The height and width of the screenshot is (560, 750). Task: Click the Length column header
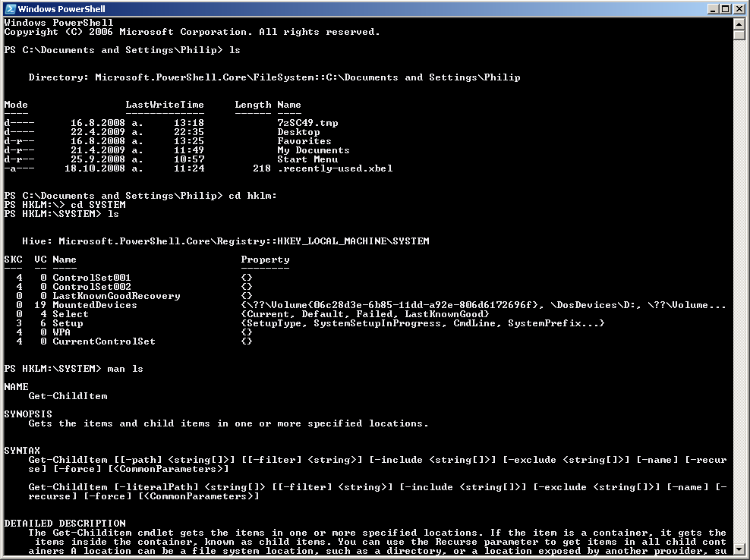click(x=253, y=105)
